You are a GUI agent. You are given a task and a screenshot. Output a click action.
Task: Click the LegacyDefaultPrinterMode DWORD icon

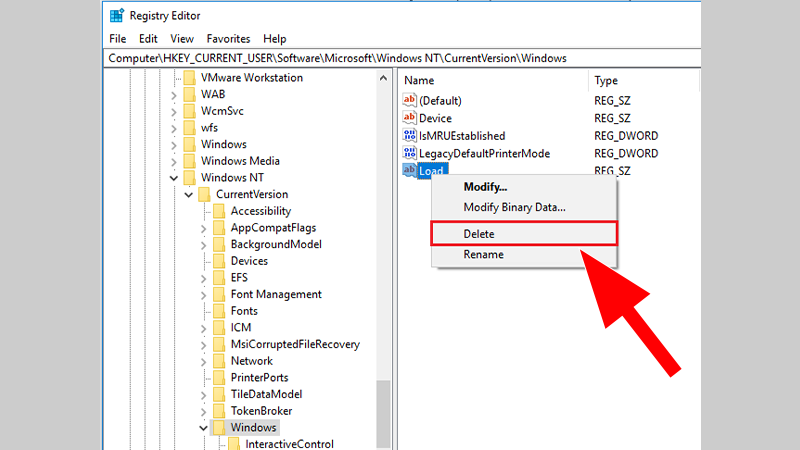tap(409, 153)
